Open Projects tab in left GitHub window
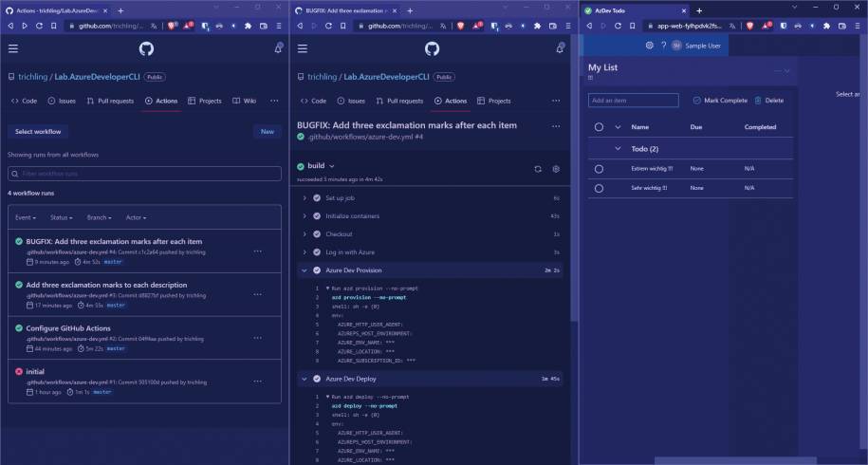 coord(204,102)
